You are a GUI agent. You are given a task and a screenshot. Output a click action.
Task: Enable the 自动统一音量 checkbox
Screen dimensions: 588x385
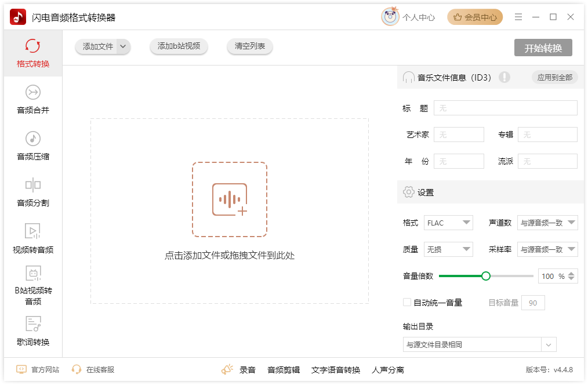tap(407, 302)
